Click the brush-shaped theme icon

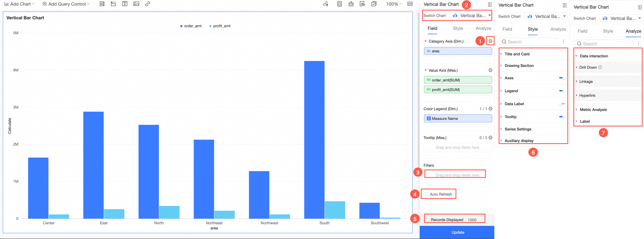[x=351, y=4]
